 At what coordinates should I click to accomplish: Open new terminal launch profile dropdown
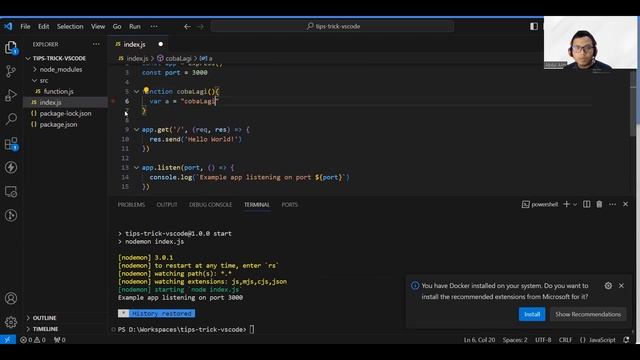point(575,204)
